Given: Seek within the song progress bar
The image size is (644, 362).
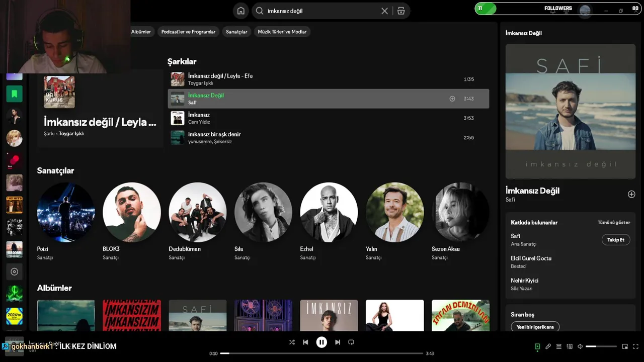Looking at the screenshot, I should 321,353.
